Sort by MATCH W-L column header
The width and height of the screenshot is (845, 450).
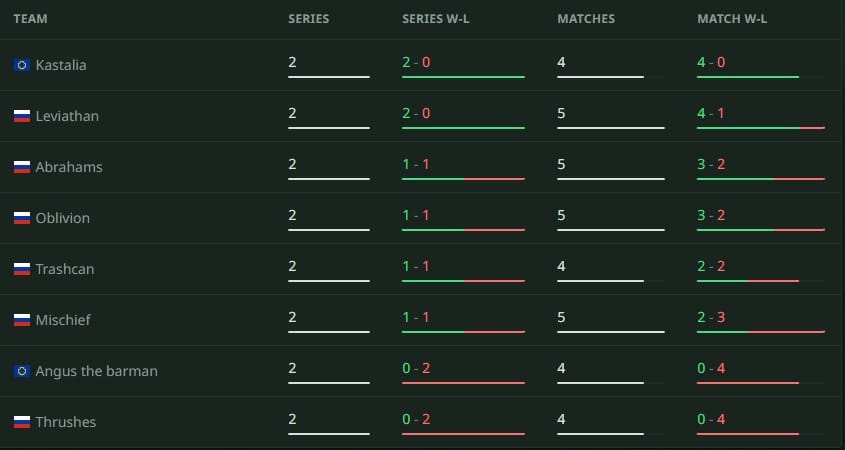[732, 19]
